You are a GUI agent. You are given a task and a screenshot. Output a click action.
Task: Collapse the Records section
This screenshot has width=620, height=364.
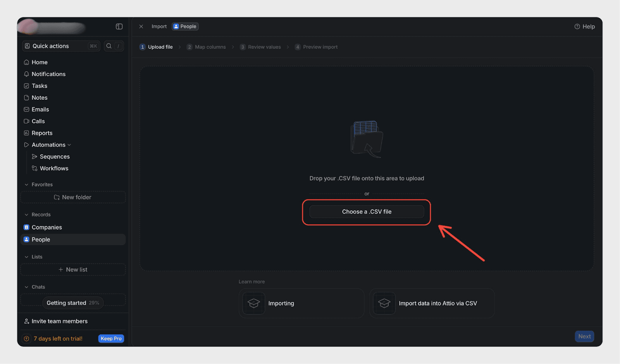26,215
